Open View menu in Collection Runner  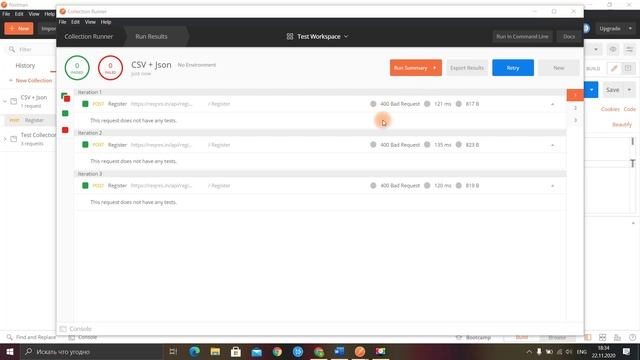coord(90,22)
